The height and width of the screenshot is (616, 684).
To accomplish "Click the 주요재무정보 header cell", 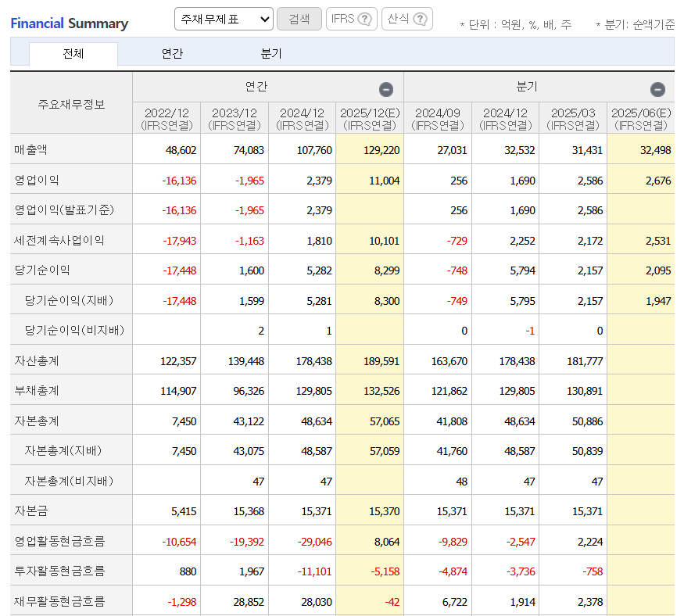I will (72, 104).
